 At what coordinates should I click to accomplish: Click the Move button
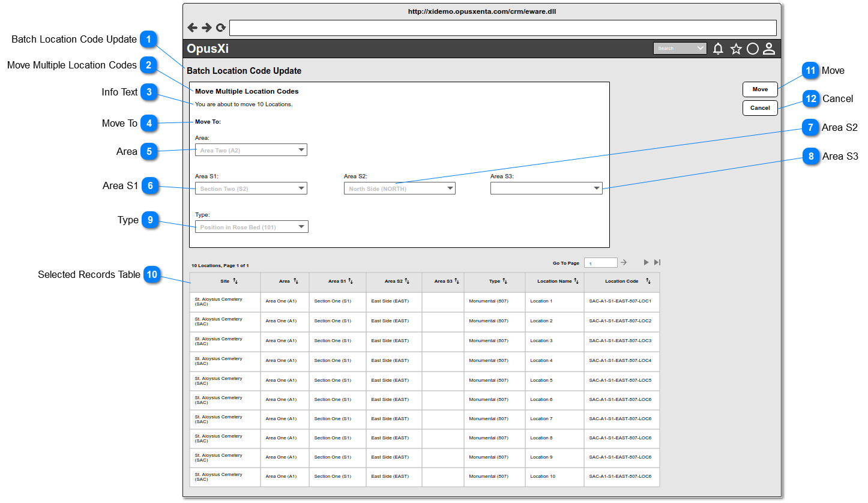point(760,89)
